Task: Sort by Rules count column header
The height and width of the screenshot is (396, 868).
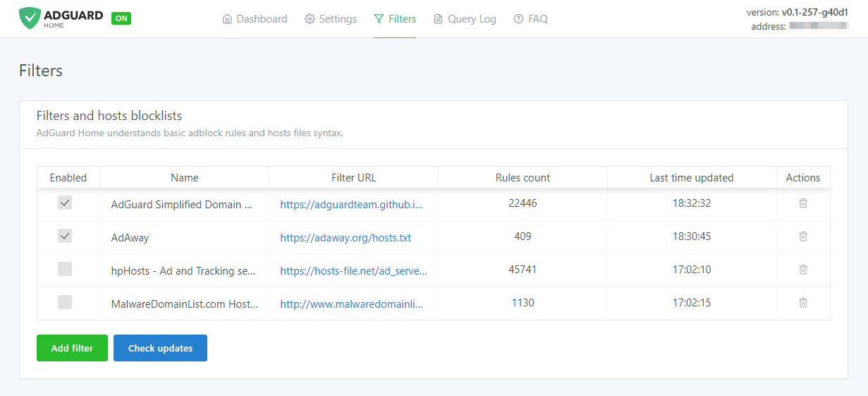Action: coord(522,178)
